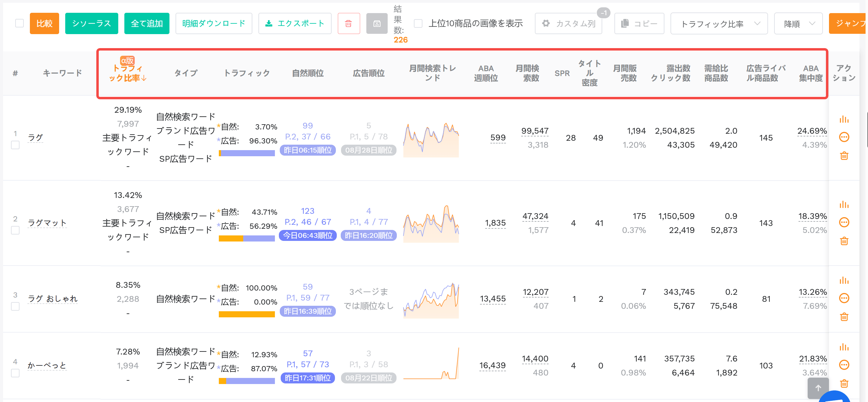Delete the ラグマット row with its trash icon
Screen dimensions: 868x402
[844, 241]
